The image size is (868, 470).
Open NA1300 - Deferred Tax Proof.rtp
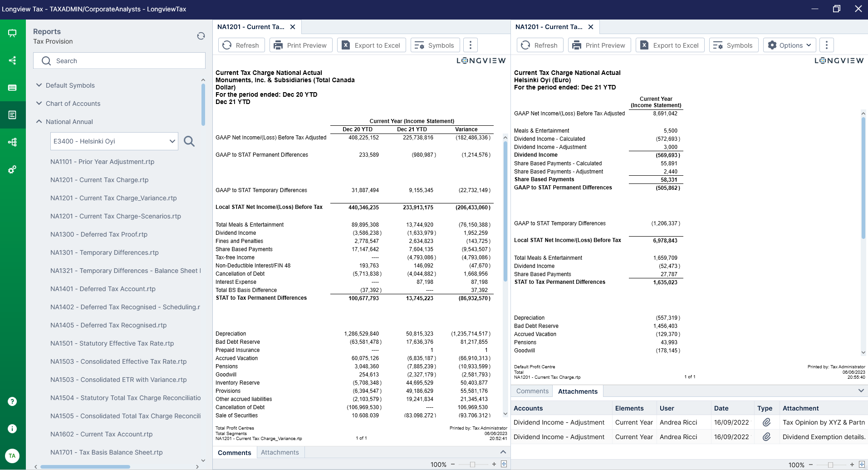[x=99, y=234]
